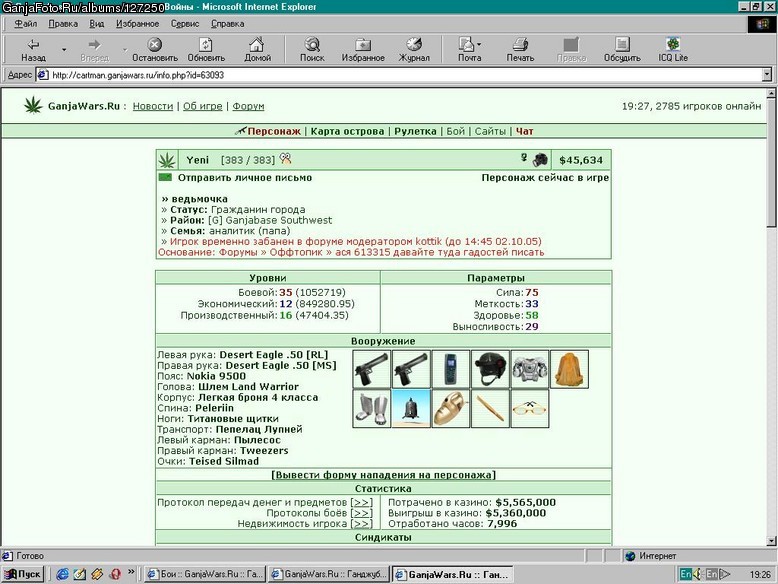Click the Refresh (Обновить) toolbar icon
This screenshot has width=778, height=584.
pyautogui.click(x=206, y=49)
